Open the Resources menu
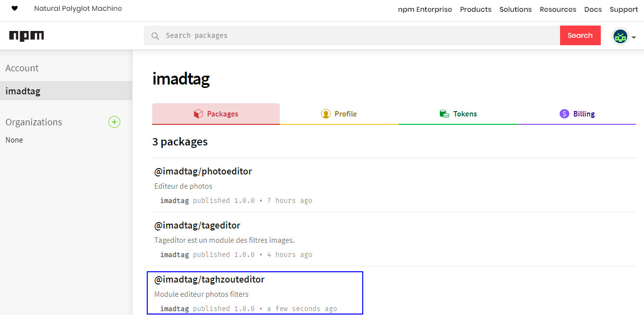644x315 pixels. 558,9
